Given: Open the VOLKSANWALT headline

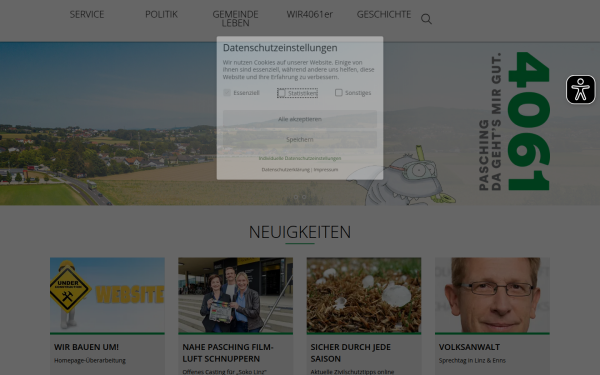Looking at the screenshot, I should (469, 347).
